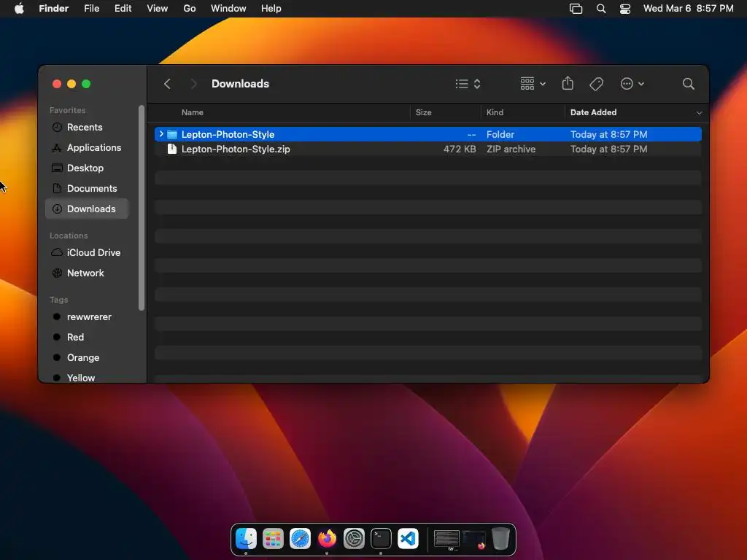Viewport: 747px width, 560px height.
Task: Open the Action ellipsis menu
Action: pyautogui.click(x=632, y=84)
